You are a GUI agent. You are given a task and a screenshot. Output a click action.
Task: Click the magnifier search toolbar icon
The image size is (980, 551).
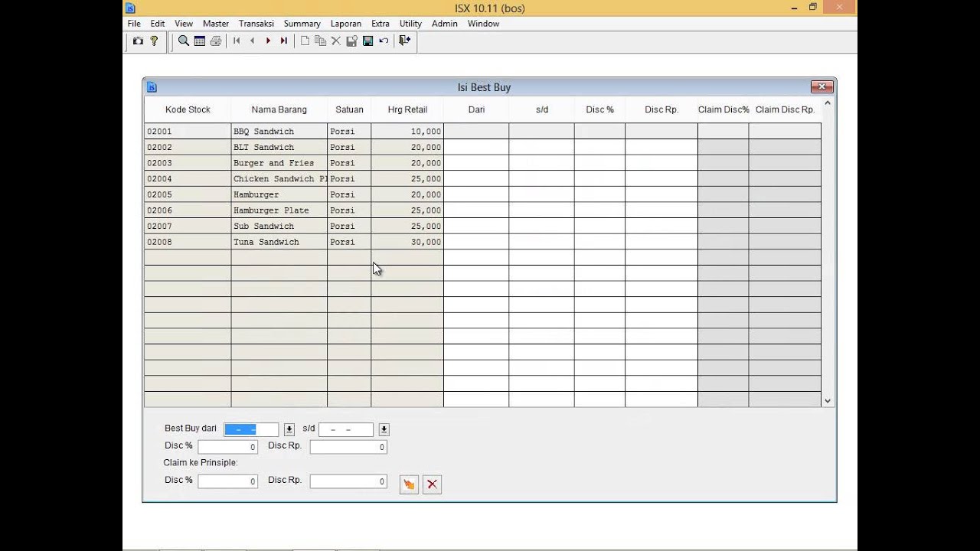click(184, 41)
